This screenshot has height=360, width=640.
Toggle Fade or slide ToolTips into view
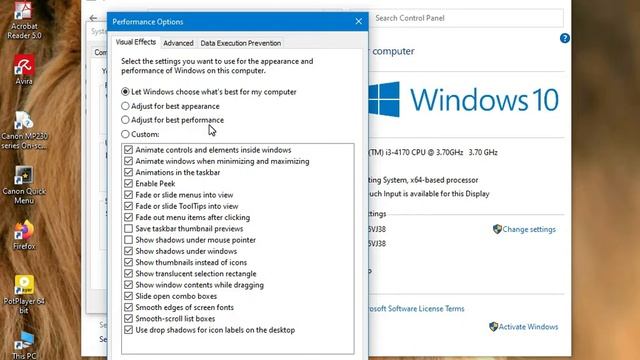(129, 206)
